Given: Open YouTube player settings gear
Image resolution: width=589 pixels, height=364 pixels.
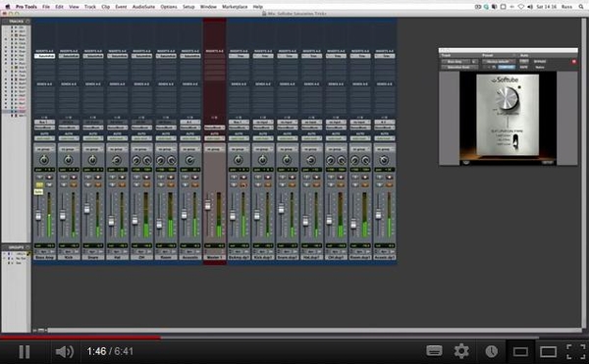Looking at the screenshot, I should tap(461, 351).
